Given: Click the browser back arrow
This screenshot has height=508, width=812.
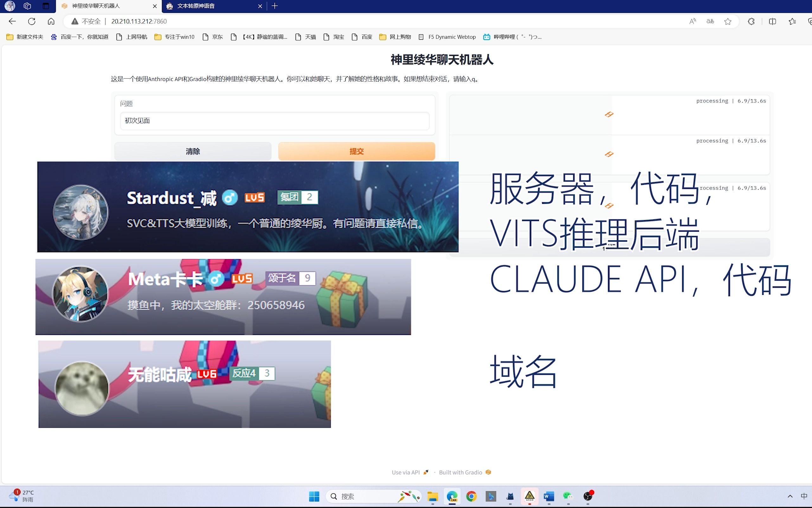Looking at the screenshot, I should [x=12, y=21].
